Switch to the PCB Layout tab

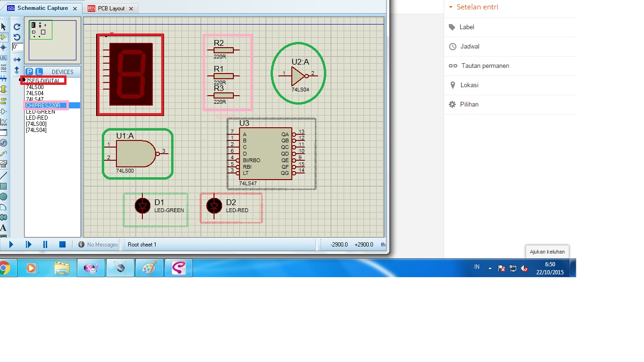(x=110, y=8)
